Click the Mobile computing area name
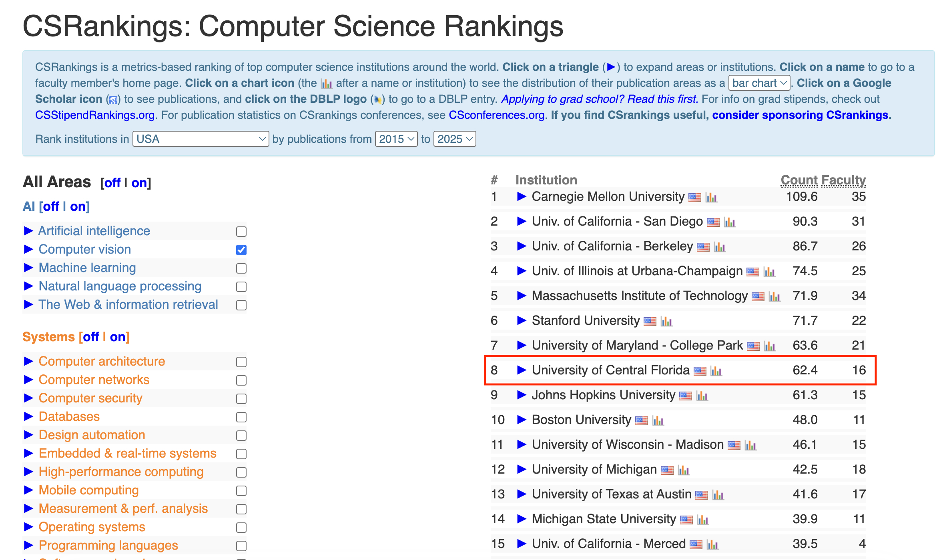The height and width of the screenshot is (560, 947). [x=89, y=490]
